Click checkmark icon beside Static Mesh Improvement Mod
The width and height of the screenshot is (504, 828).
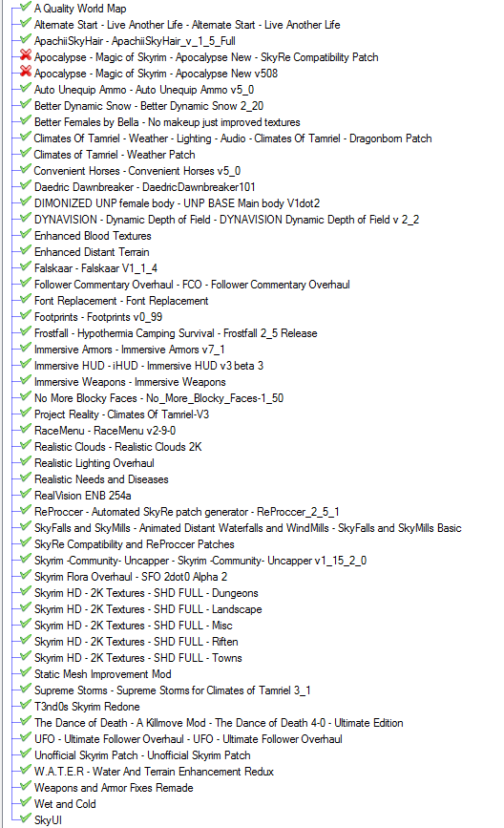pyautogui.click(x=26, y=672)
